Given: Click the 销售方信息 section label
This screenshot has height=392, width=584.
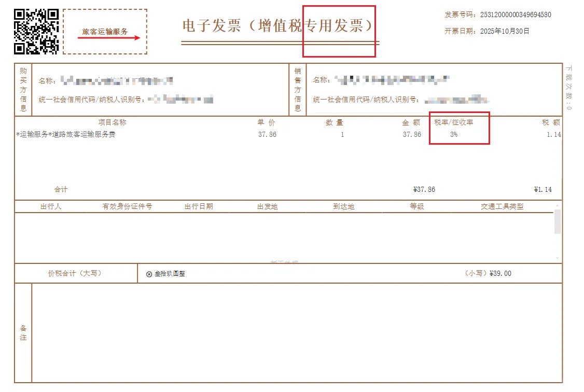Looking at the screenshot, I should [296, 87].
